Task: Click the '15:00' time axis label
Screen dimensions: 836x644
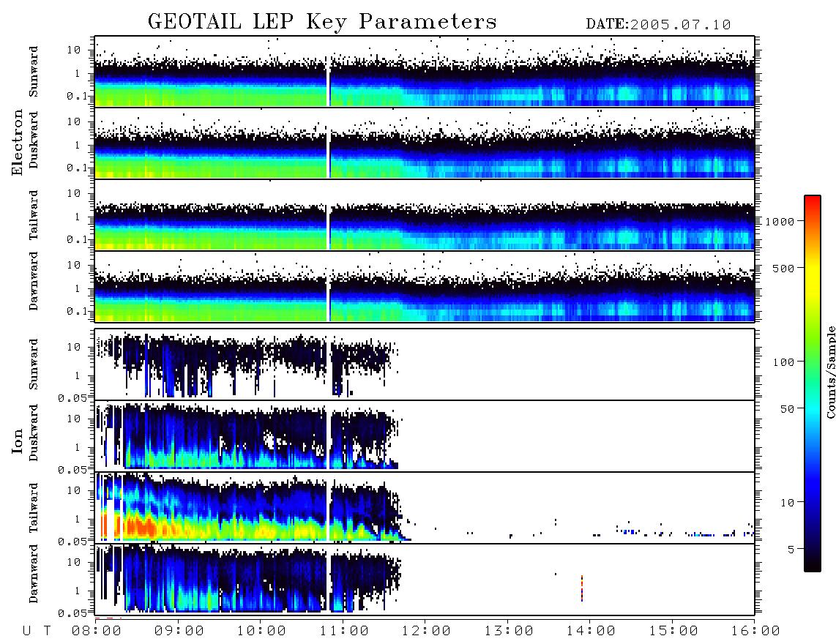Action: click(x=673, y=631)
